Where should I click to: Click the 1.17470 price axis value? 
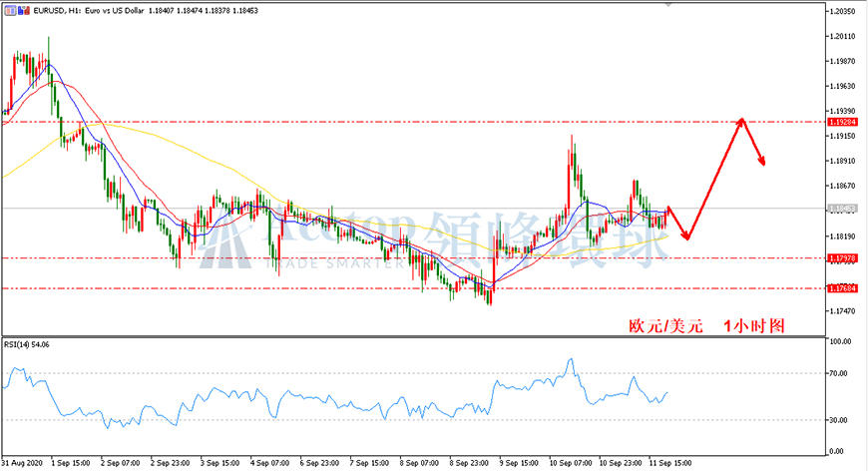[842, 311]
